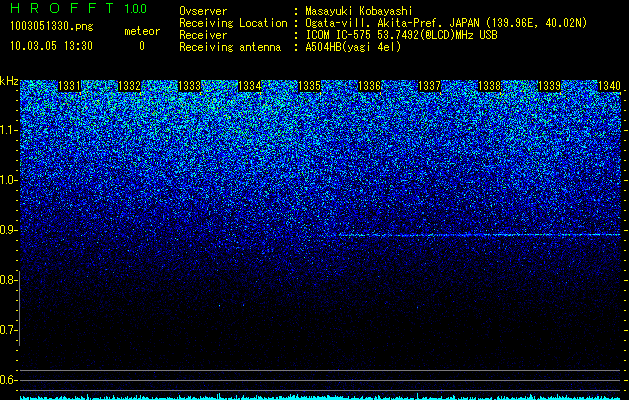The height and width of the screenshot is (400, 629).
Task: Click the 0.9 kHz axis label
Action: pos(8,230)
